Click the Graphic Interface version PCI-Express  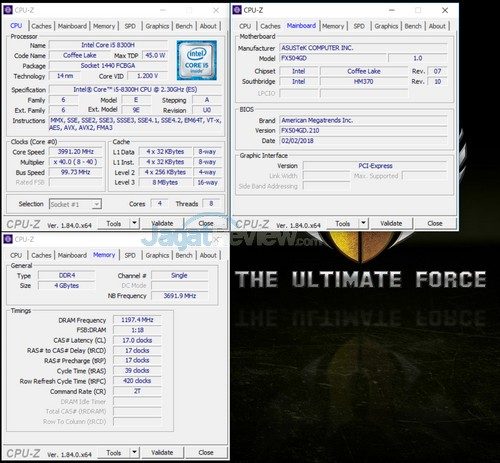coord(375,166)
